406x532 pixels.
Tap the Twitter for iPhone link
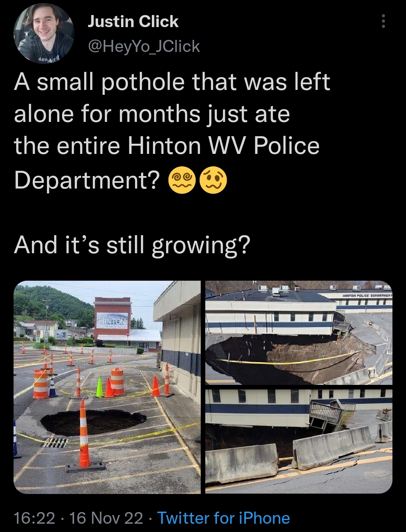tap(224, 518)
